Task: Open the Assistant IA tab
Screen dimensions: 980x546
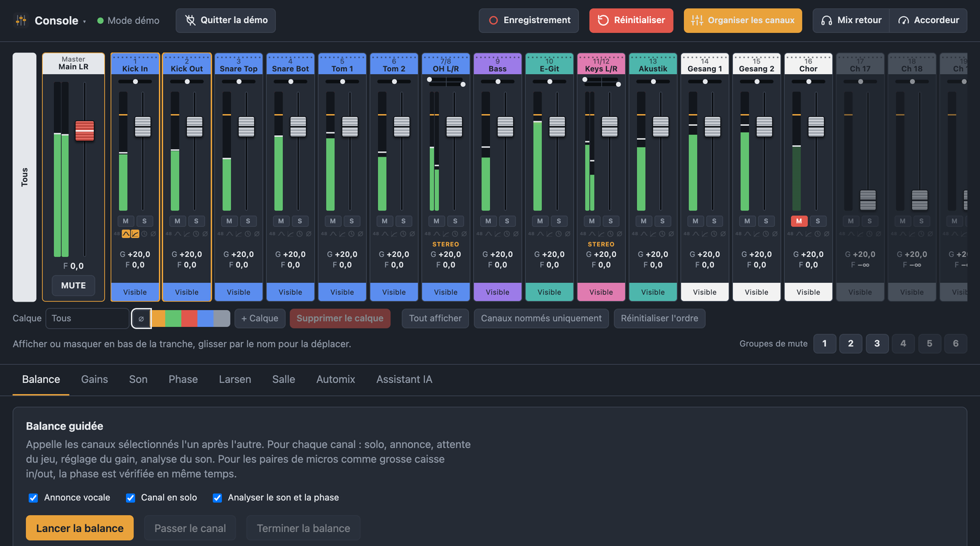Action: [x=405, y=379]
